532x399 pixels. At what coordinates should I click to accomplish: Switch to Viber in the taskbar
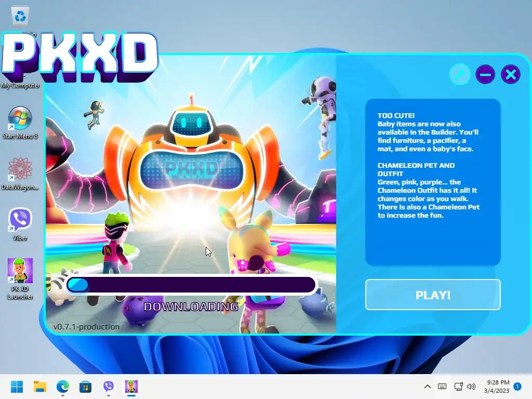click(108, 387)
